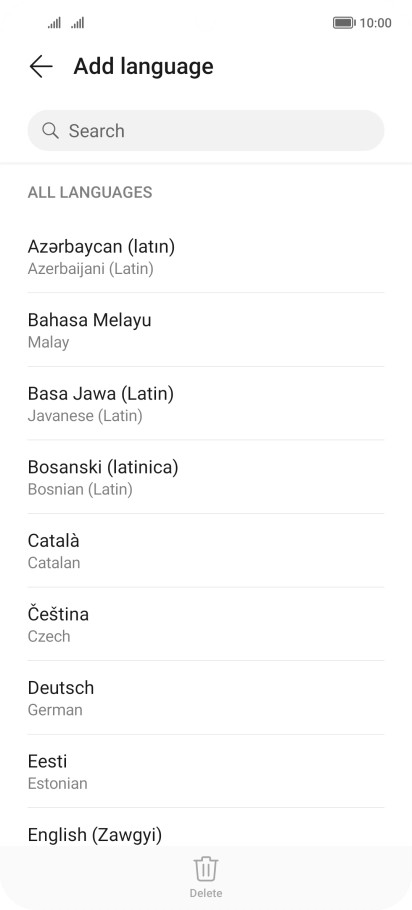Tap the Add language title
The height and width of the screenshot is (910, 412).
(x=143, y=66)
